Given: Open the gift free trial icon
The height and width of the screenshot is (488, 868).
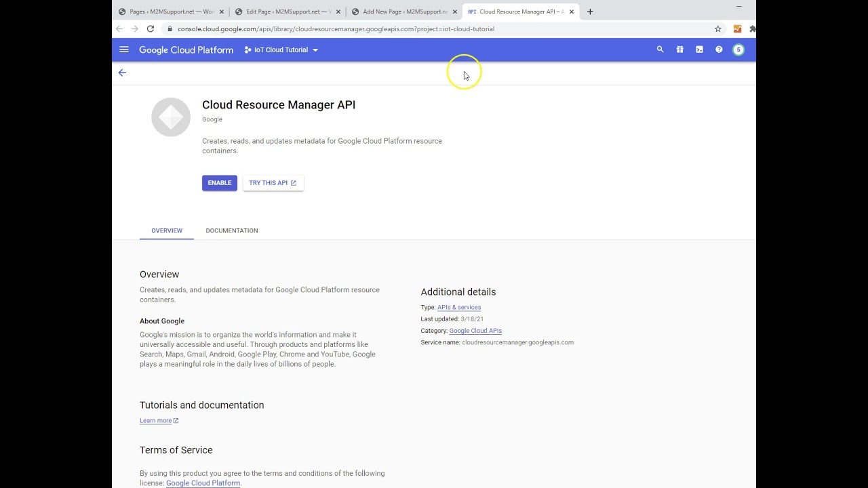Looking at the screenshot, I should point(679,49).
